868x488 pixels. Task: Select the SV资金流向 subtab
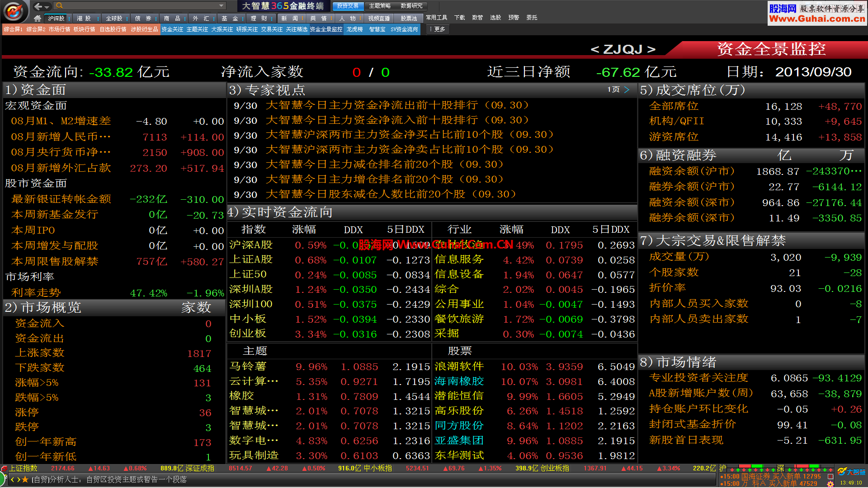[x=404, y=29]
